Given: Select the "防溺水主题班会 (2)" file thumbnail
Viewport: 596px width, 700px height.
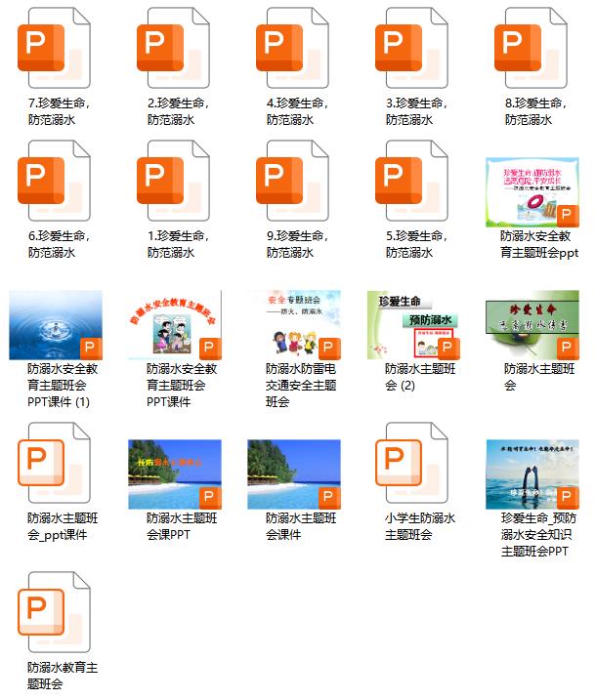Looking at the screenshot, I should [x=412, y=325].
